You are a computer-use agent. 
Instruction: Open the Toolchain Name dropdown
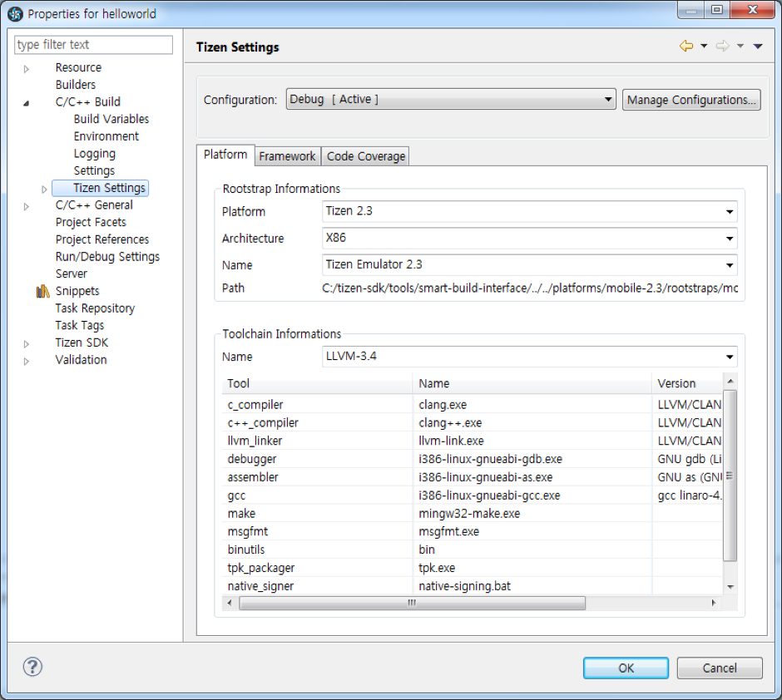coord(530,356)
